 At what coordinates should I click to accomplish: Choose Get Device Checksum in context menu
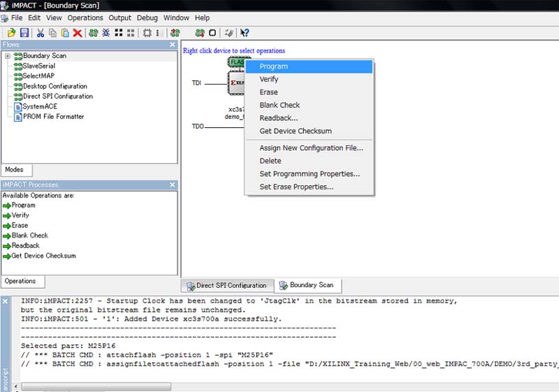pos(309,131)
